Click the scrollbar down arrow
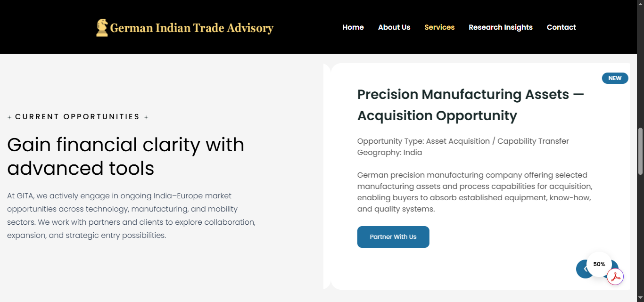This screenshot has height=302, width=644. pyautogui.click(x=640, y=298)
